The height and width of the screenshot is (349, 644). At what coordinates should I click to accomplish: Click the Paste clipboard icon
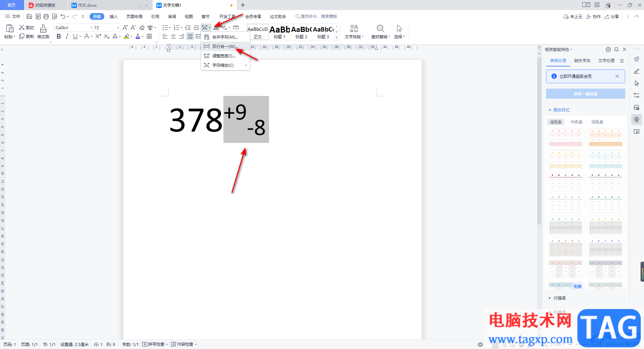point(10,29)
